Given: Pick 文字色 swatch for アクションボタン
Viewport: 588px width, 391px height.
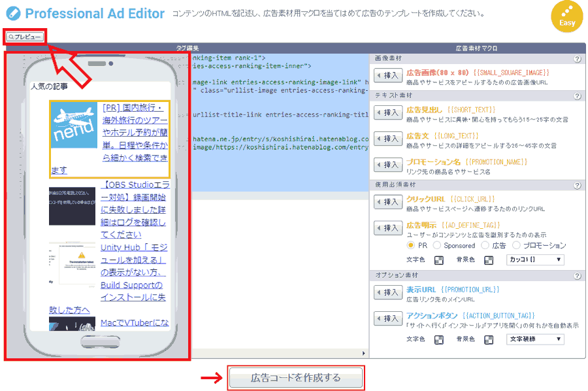Looking at the screenshot, I should point(439,339).
